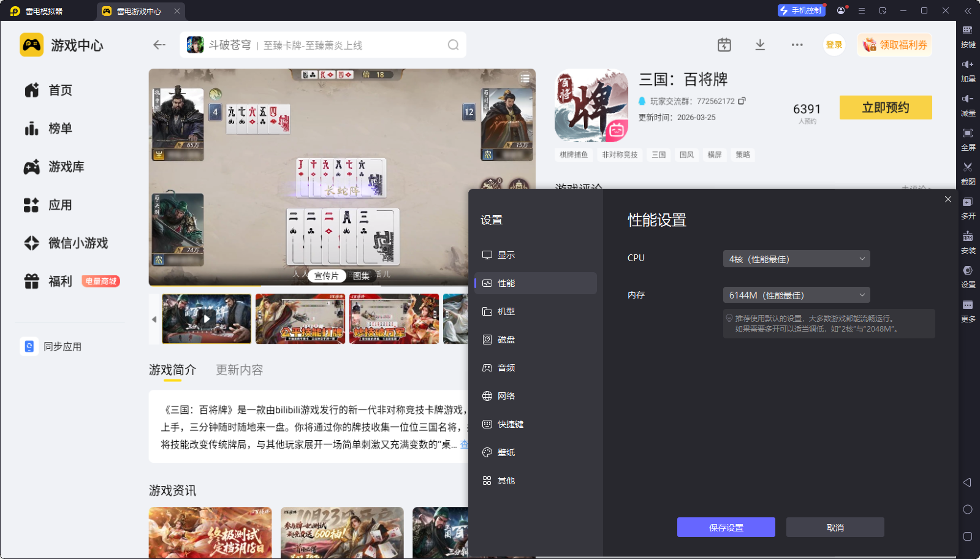Image resolution: width=980 pixels, height=559 pixels.
Task: Open 显示 display settings
Action: click(536, 255)
